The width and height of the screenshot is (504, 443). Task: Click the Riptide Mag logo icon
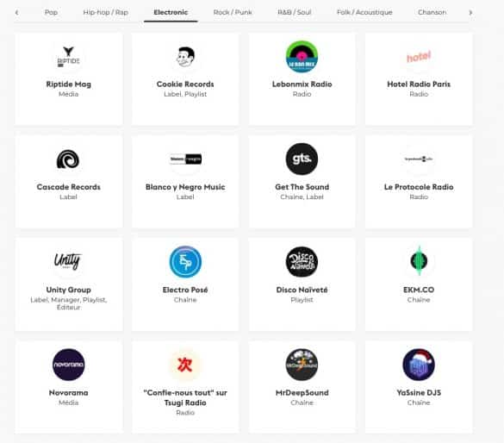tap(68, 57)
